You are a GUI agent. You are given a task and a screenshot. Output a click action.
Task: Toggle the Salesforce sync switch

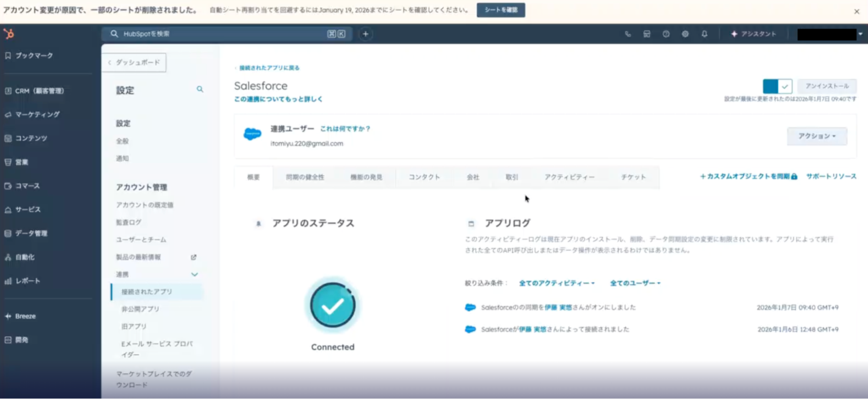(778, 86)
